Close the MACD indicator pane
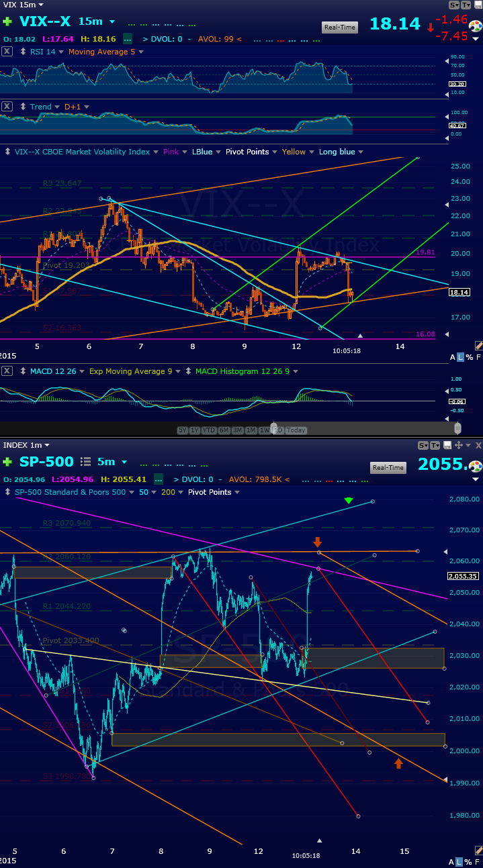 pos(7,371)
